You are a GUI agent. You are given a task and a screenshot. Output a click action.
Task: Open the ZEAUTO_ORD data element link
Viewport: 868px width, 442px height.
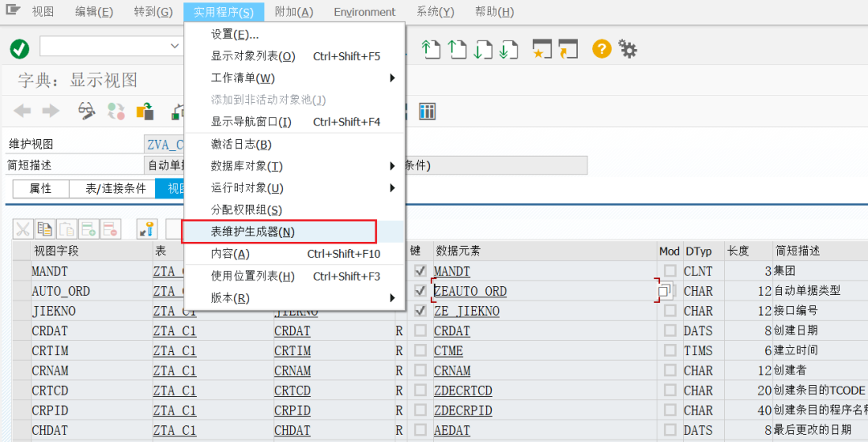(470, 291)
